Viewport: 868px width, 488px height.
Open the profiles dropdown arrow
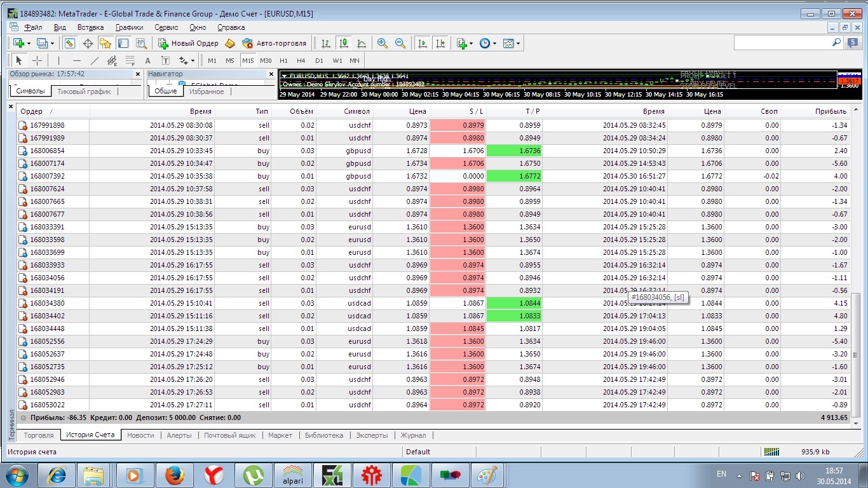[52, 43]
